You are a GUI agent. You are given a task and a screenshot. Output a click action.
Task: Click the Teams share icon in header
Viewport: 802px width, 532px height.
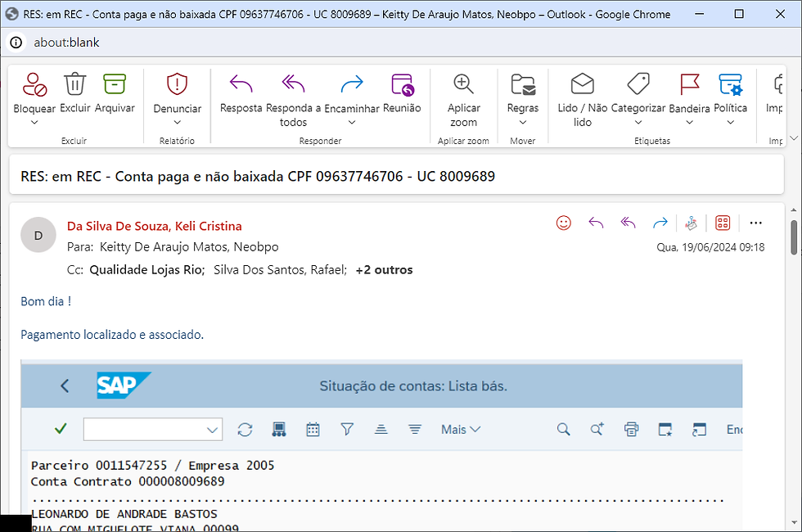click(x=691, y=223)
